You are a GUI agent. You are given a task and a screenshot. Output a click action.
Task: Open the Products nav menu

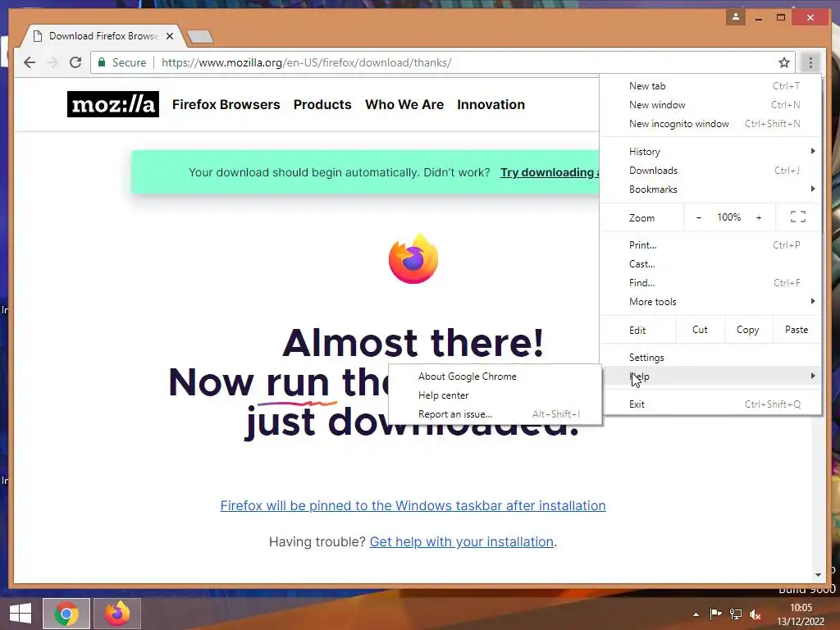click(322, 104)
